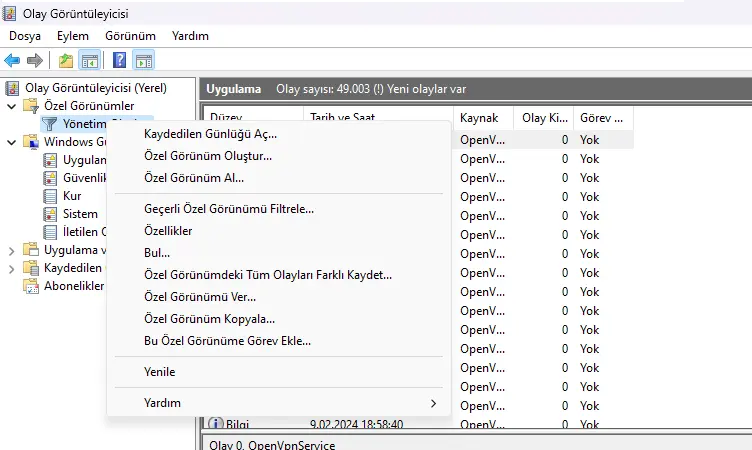Click the Windows Günlükleri folder icon
752x450 pixels.
pyautogui.click(x=31, y=142)
